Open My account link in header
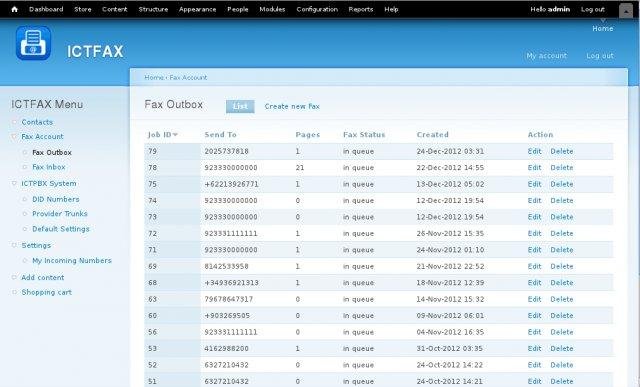Viewport: 640px width, 387px height. 547,56
